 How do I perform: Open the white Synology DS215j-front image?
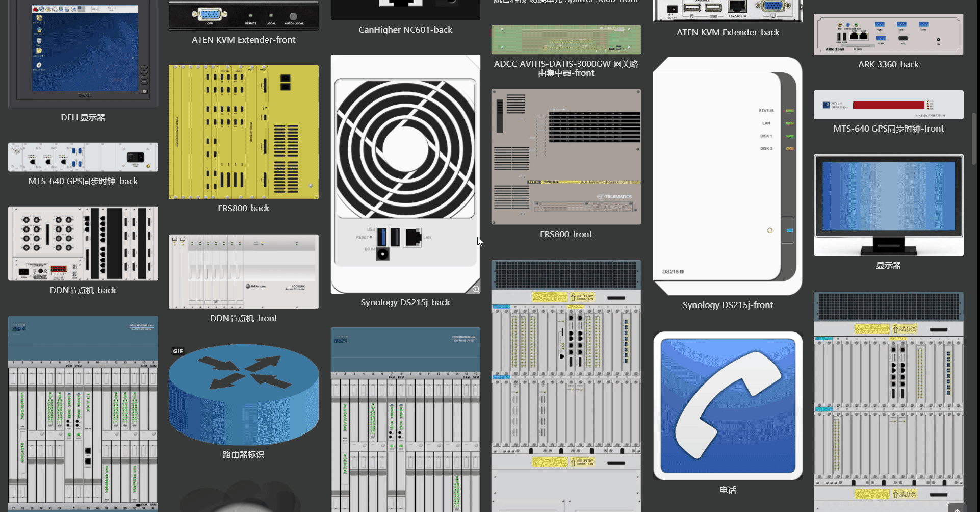click(x=728, y=176)
